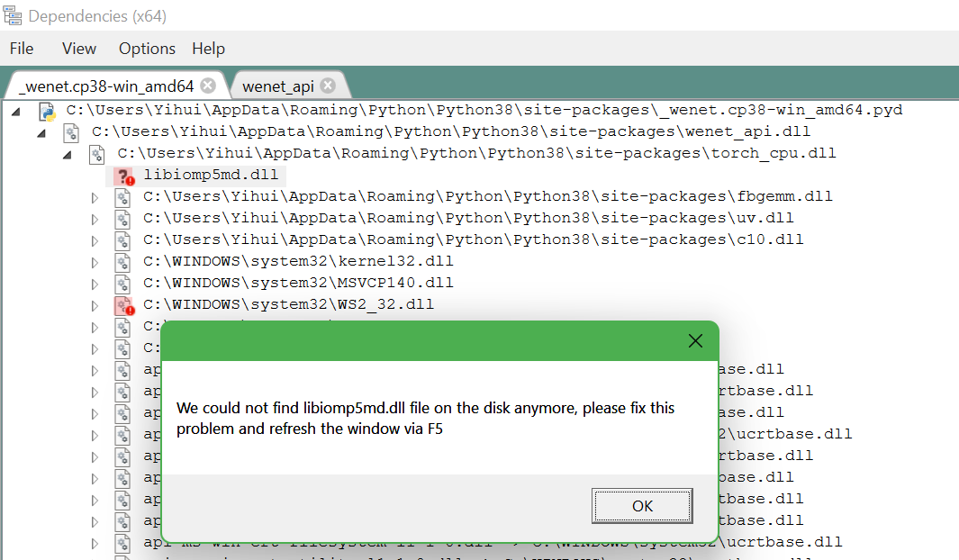959x560 pixels.
Task: Open the View menu
Action: [78, 49]
